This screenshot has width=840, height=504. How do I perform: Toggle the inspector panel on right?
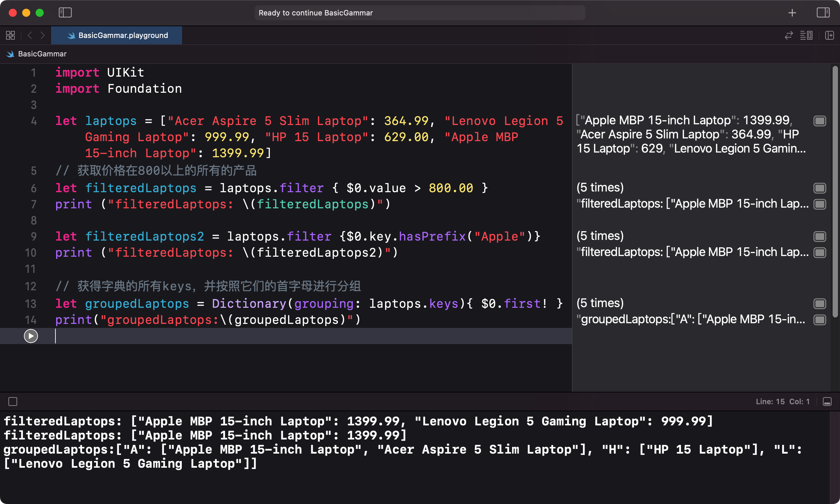tap(823, 12)
